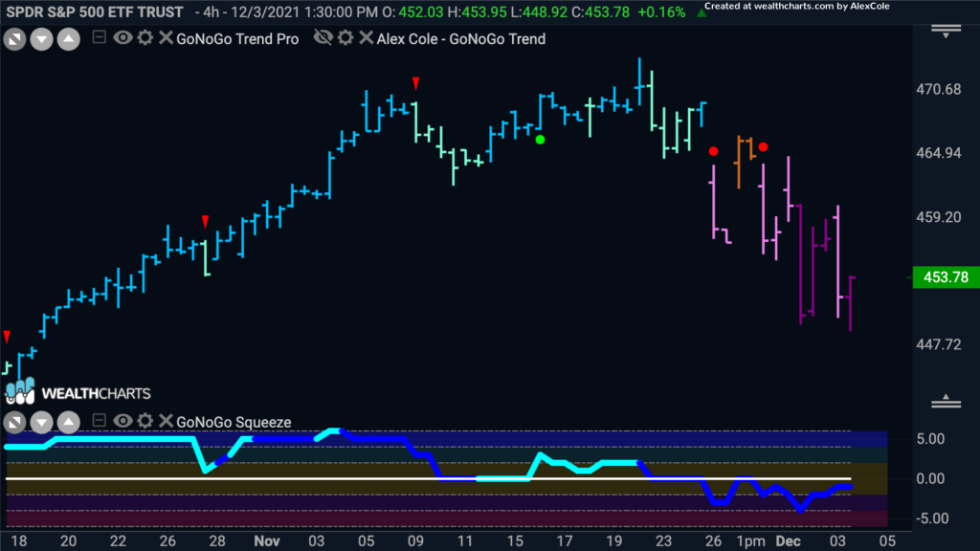Viewport: 980px width, 551px height.
Task: Click the Created at wealthcharts.com credit text
Action: [797, 7]
